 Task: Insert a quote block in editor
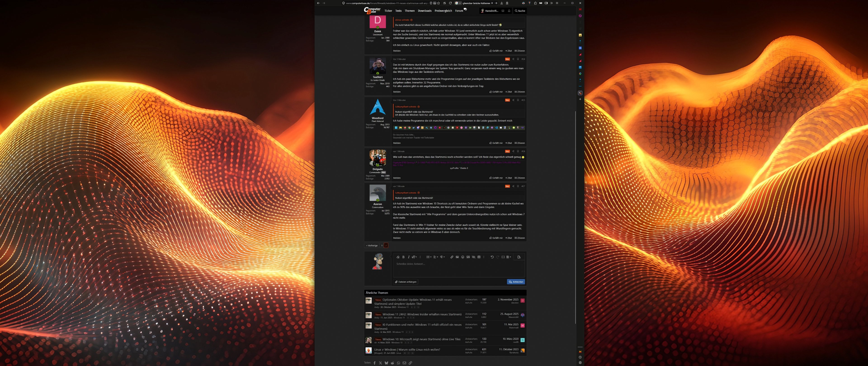click(x=468, y=257)
